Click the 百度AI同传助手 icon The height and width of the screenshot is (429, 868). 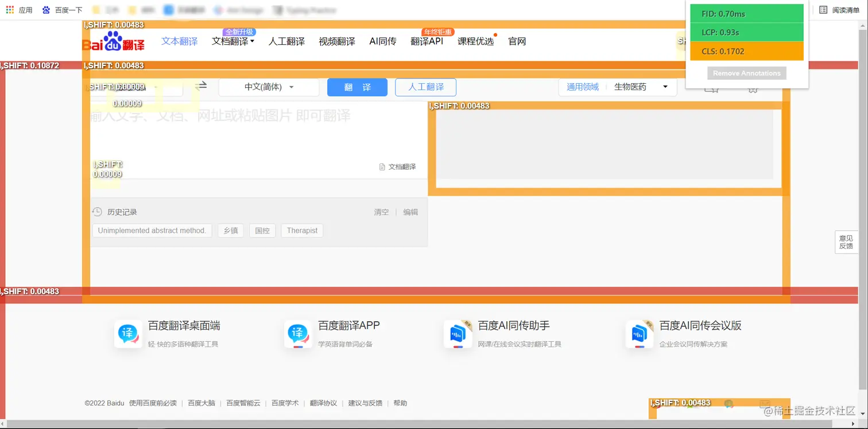pyautogui.click(x=458, y=333)
